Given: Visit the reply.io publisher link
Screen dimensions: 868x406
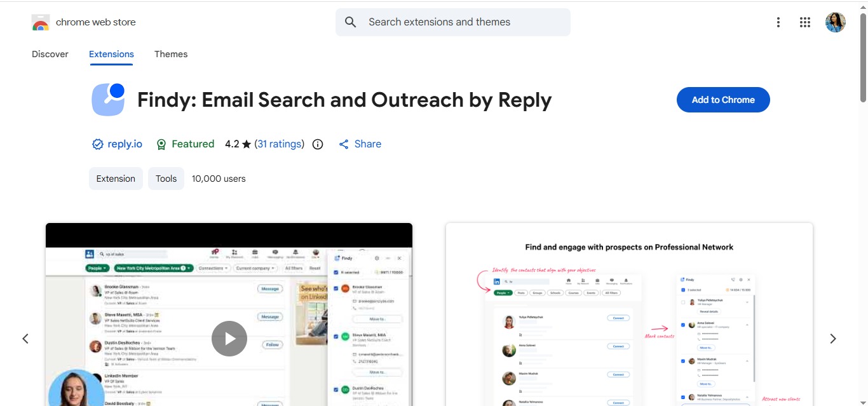Looking at the screenshot, I should (125, 144).
